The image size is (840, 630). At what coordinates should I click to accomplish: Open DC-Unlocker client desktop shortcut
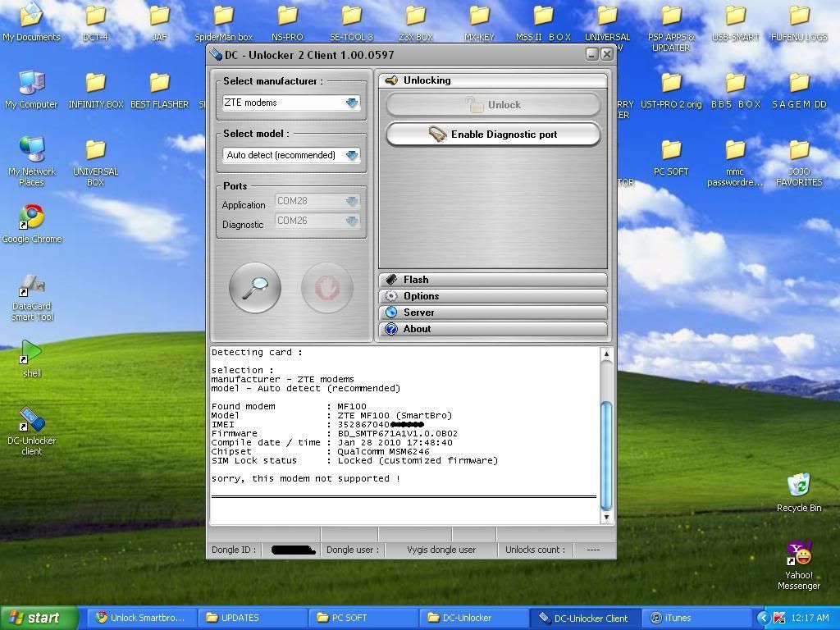tap(31, 431)
